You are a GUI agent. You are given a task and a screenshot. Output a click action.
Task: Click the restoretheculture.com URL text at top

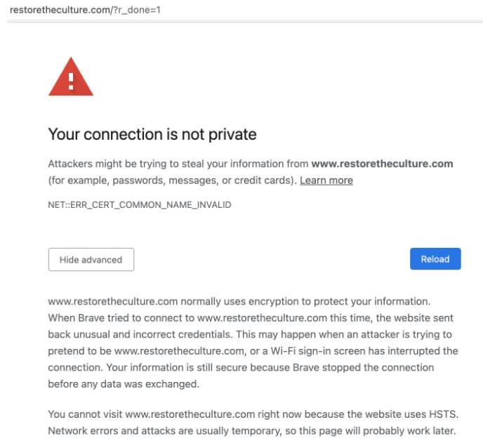click(58, 9)
